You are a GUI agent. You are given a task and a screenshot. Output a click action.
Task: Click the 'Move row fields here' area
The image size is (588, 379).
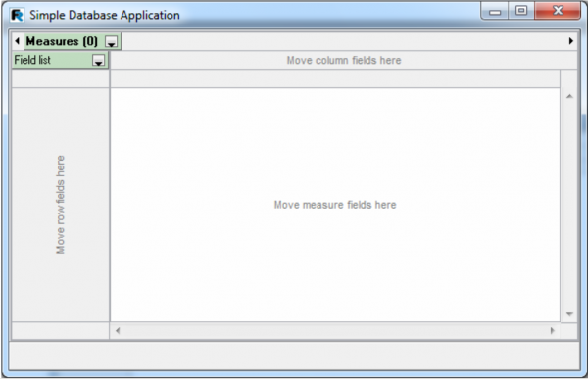pyautogui.click(x=61, y=205)
